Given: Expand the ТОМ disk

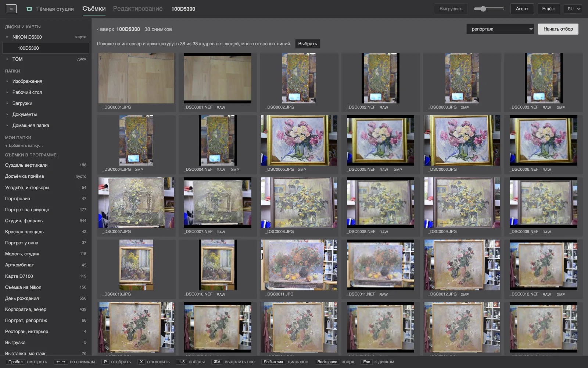Looking at the screenshot, I should [x=7, y=59].
